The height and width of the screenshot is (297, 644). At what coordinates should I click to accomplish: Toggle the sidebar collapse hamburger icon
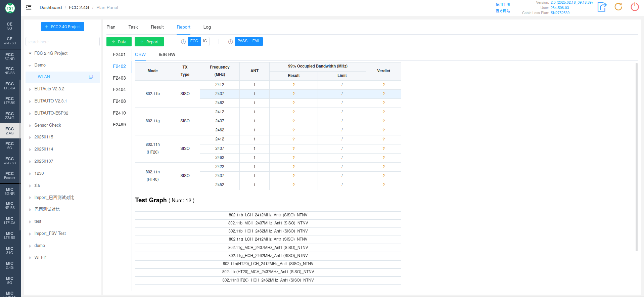click(x=29, y=7)
